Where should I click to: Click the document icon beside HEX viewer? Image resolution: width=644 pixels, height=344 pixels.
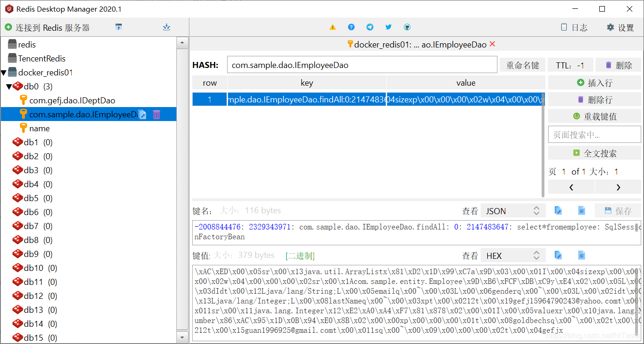582,255
